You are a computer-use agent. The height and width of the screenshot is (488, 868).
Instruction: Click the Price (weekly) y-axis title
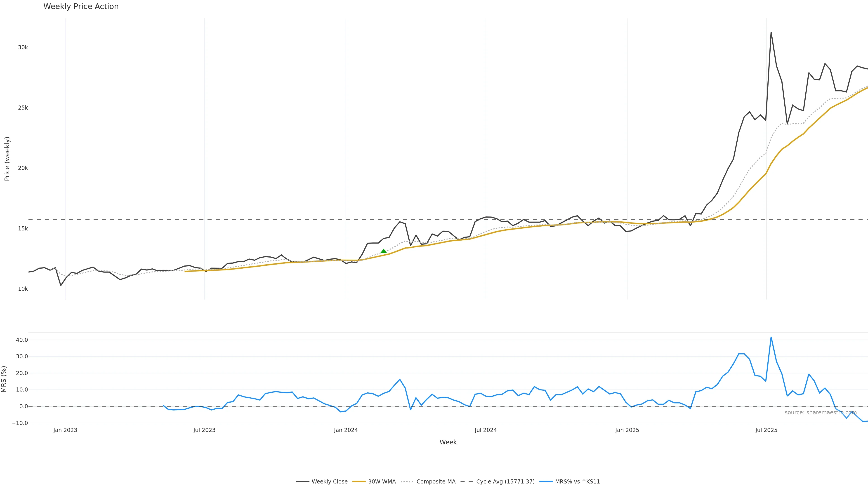(x=7, y=159)
